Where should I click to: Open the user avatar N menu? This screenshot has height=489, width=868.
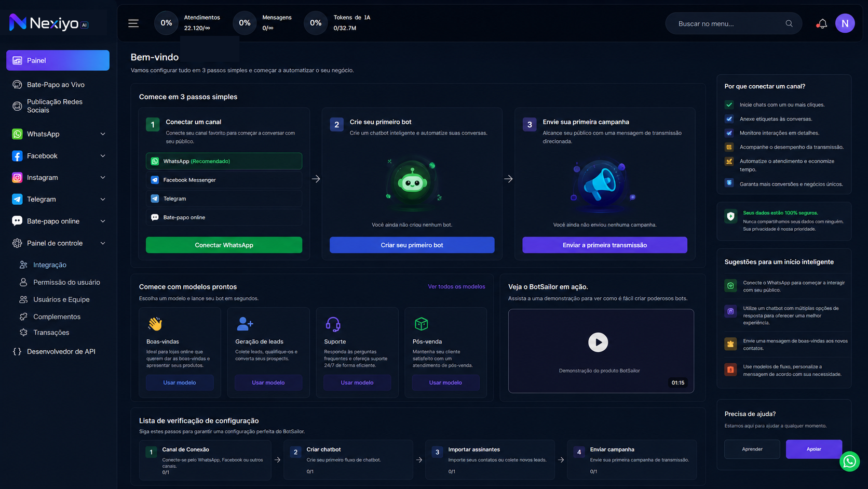845,23
